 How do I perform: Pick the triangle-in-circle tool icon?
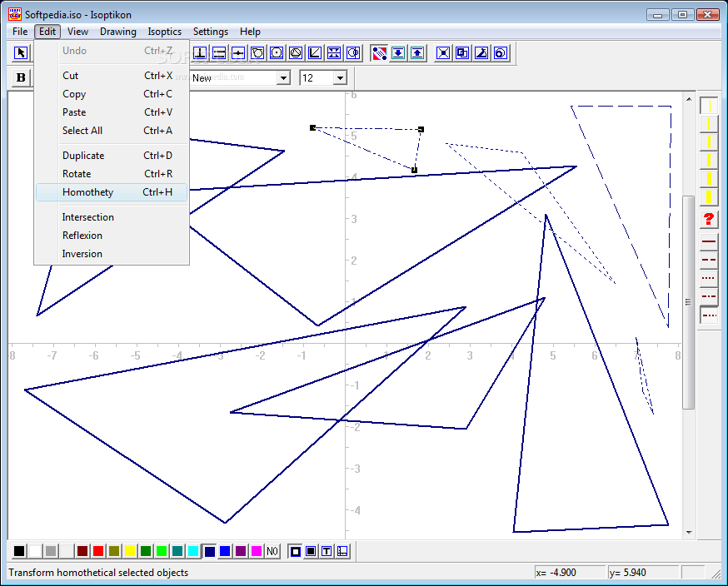[296, 53]
